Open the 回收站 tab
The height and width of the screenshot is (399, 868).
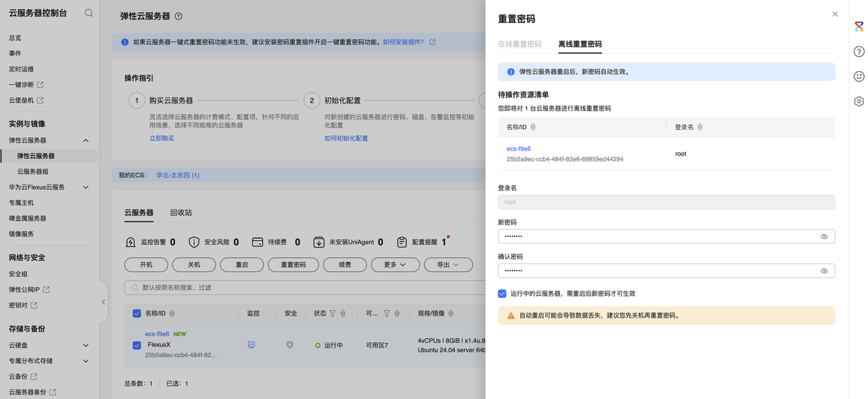coord(181,212)
